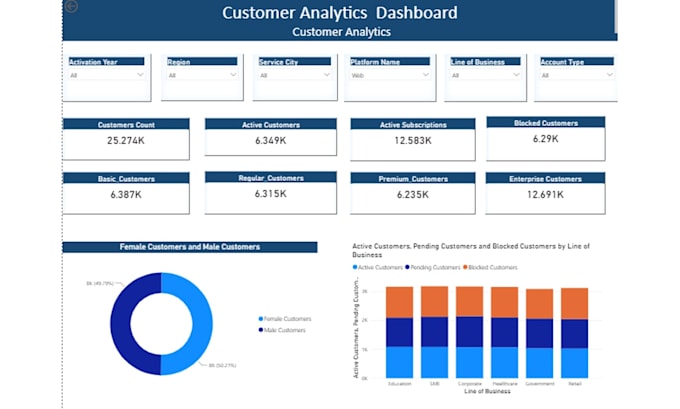Expand the Account Type dropdown
This screenshot has width=680, height=409.
coord(577,75)
